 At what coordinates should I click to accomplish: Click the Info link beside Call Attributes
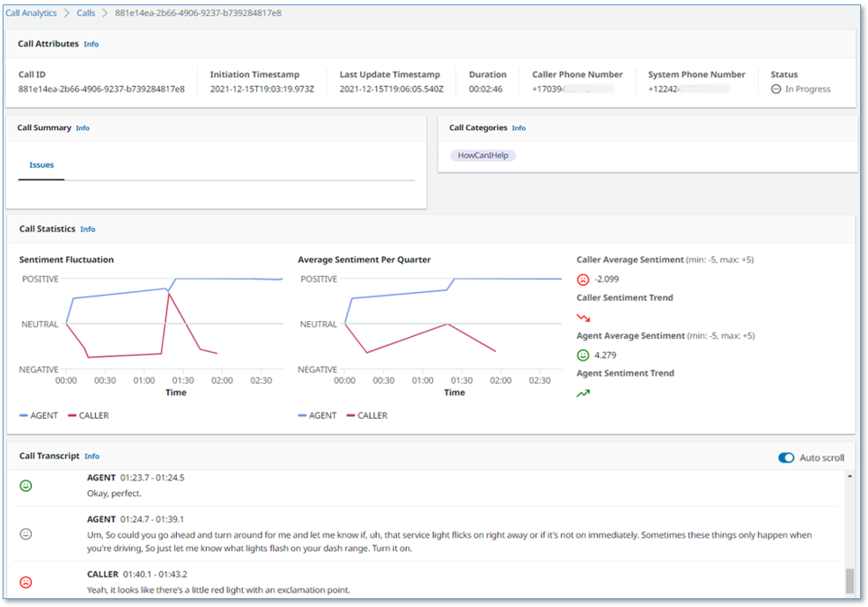pos(91,43)
